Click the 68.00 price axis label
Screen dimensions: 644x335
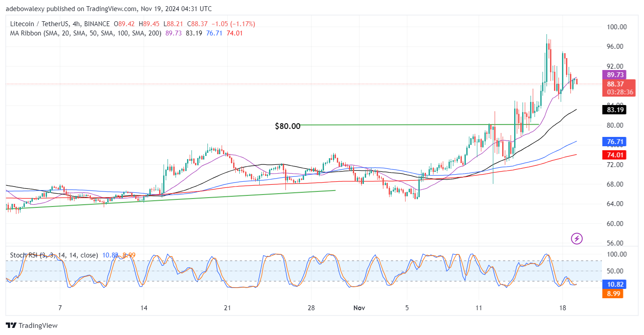pos(615,184)
